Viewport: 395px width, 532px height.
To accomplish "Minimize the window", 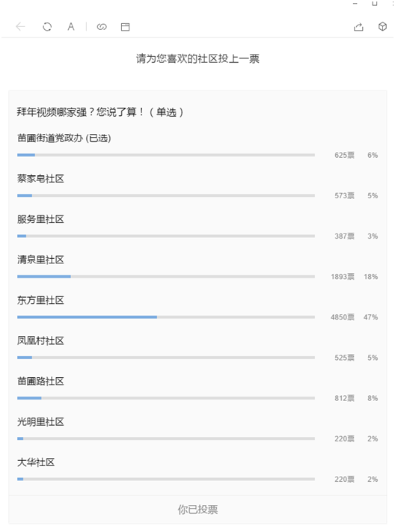I will [x=355, y=4].
